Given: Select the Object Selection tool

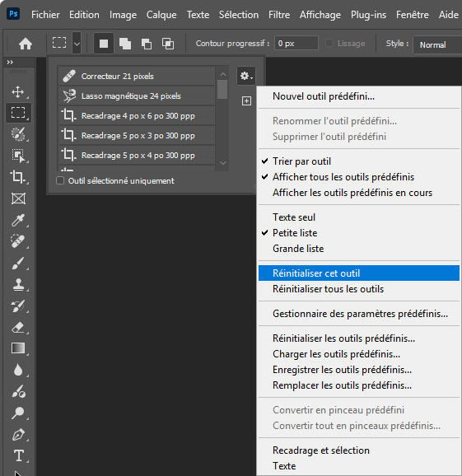Looking at the screenshot, I should coord(18,156).
